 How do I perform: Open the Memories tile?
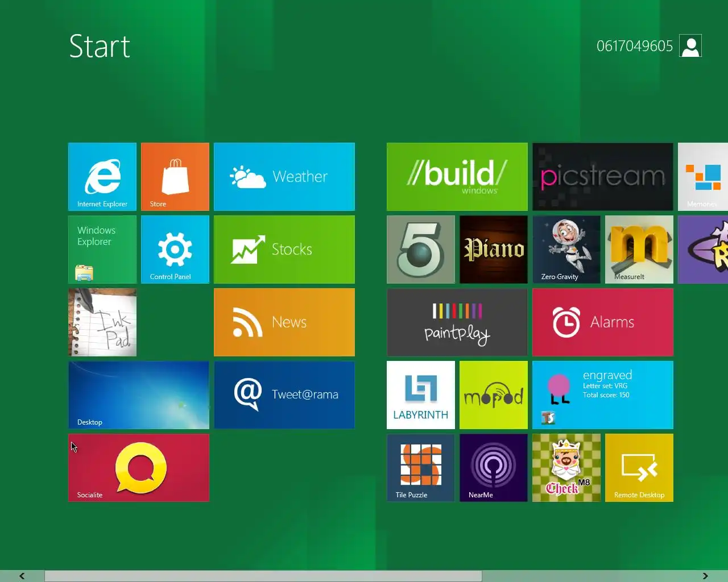pos(703,177)
